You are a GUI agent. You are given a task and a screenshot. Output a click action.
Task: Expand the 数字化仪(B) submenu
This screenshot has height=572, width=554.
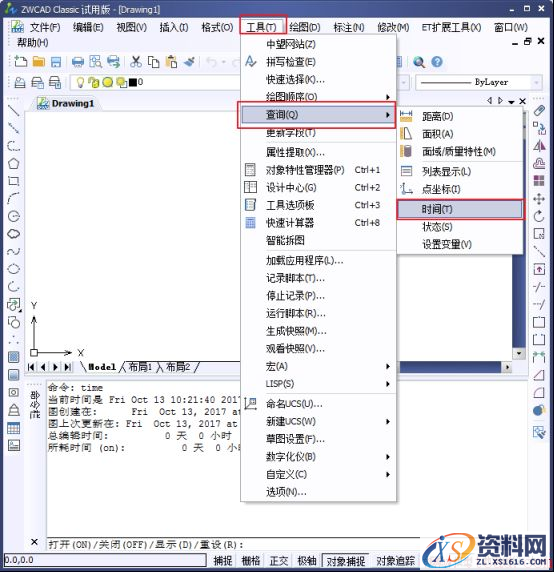click(318, 457)
